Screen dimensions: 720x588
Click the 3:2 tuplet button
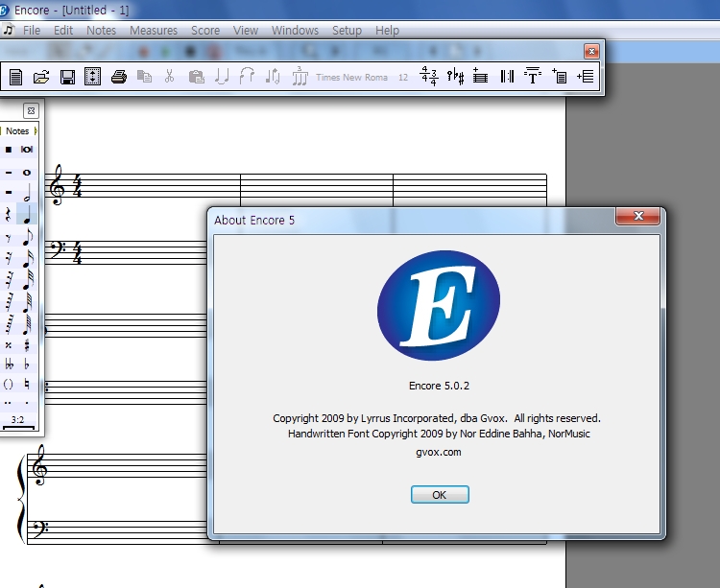(x=17, y=420)
